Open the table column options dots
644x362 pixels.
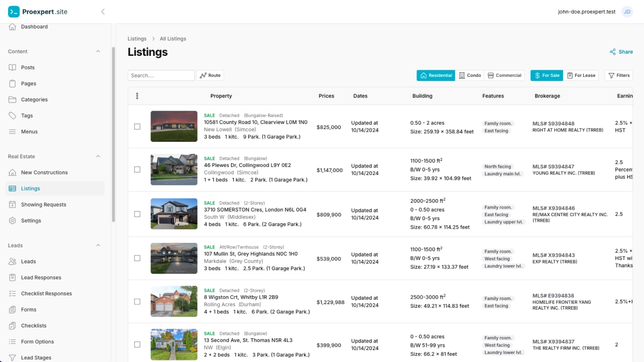[x=137, y=96]
